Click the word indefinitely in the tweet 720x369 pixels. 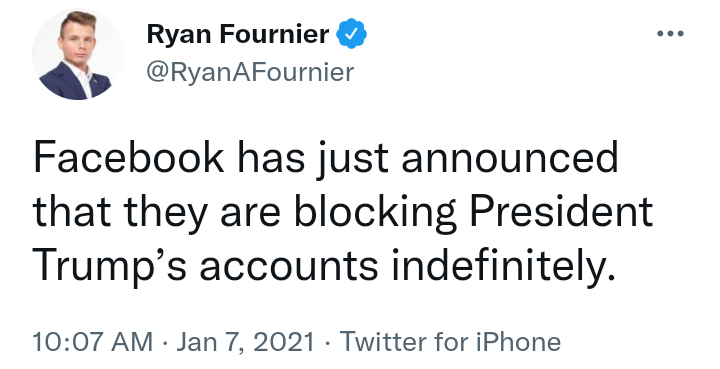503,267
